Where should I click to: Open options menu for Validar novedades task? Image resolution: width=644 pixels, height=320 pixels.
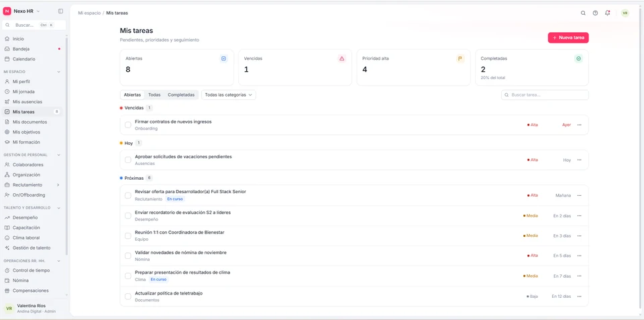[x=579, y=256]
